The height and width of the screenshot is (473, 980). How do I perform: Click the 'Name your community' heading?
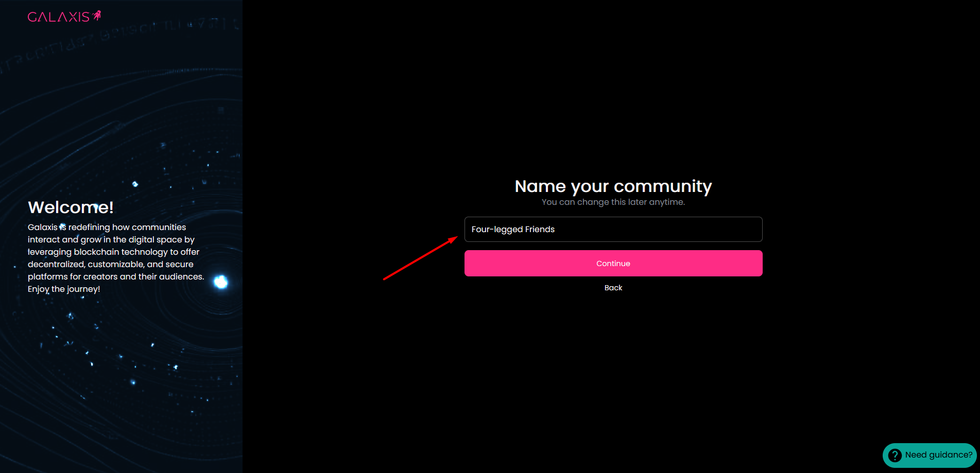(613, 186)
